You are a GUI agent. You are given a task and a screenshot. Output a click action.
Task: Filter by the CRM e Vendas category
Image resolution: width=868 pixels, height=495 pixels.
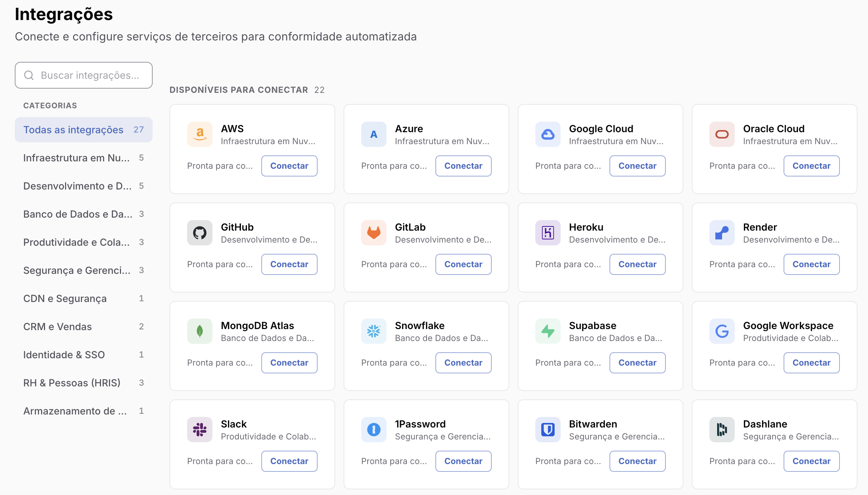[84, 327]
